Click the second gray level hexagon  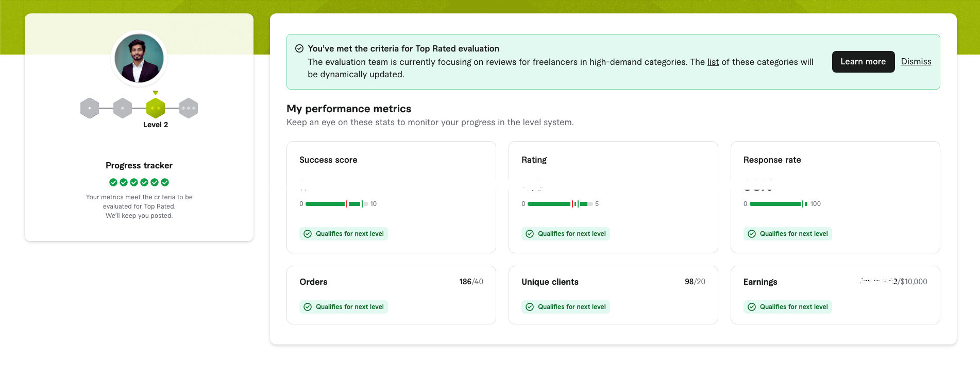pyautogui.click(x=123, y=108)
